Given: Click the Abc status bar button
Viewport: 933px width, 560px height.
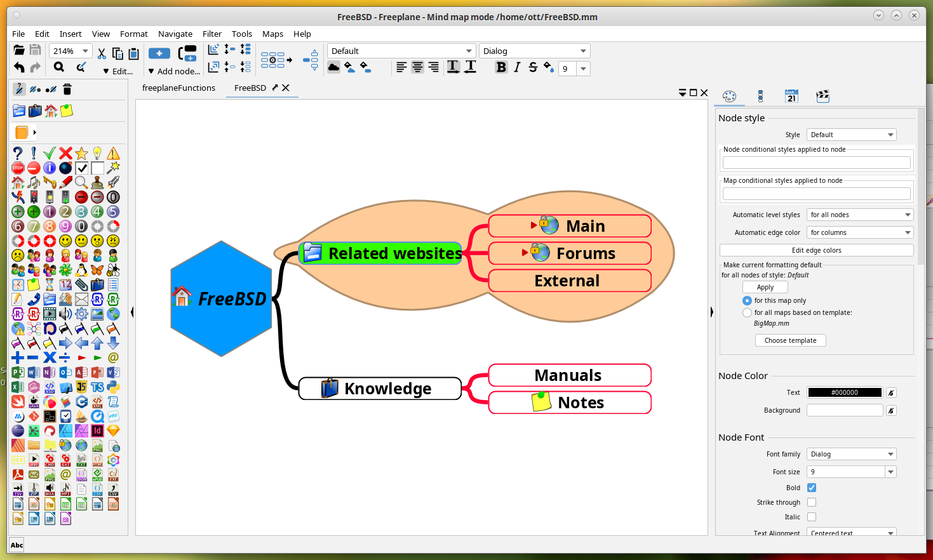Looking at the screenshot, I should 17,545.
